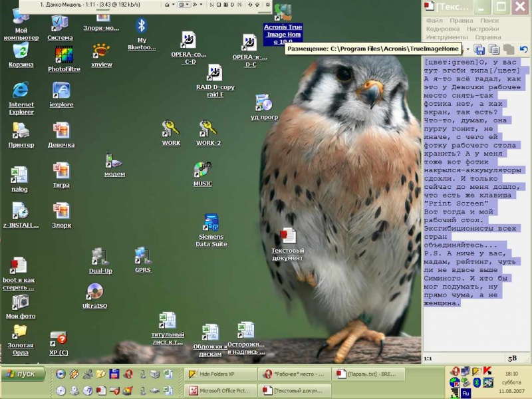Open the Настройки menu
Screen dimensions: 532x399
[482, 29]
